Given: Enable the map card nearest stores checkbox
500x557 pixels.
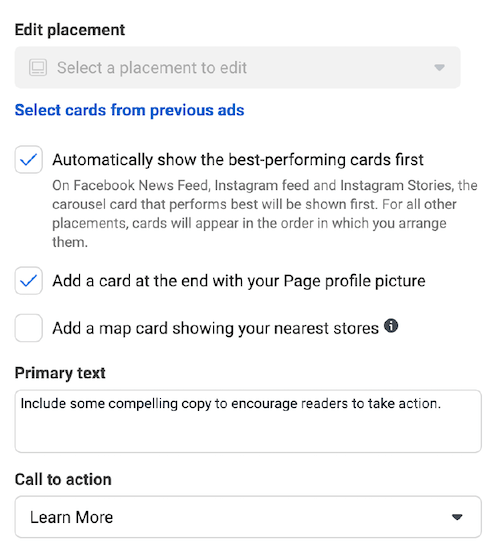Looking at the screenshot, I should [x=28, y=328].
